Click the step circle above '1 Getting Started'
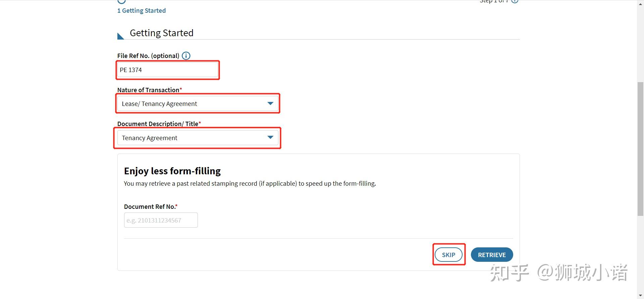Viewport: 644px width, 299px height. [121, 1]
